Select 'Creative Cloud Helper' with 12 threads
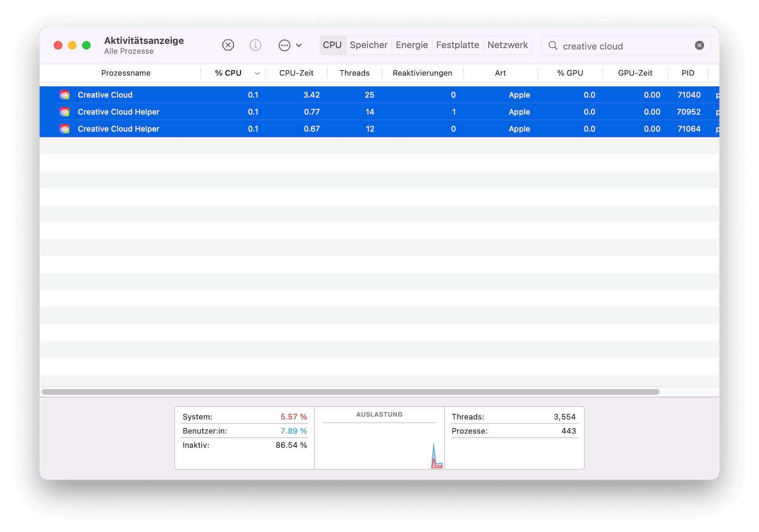The image size is (759, 532). pos(118,129)
